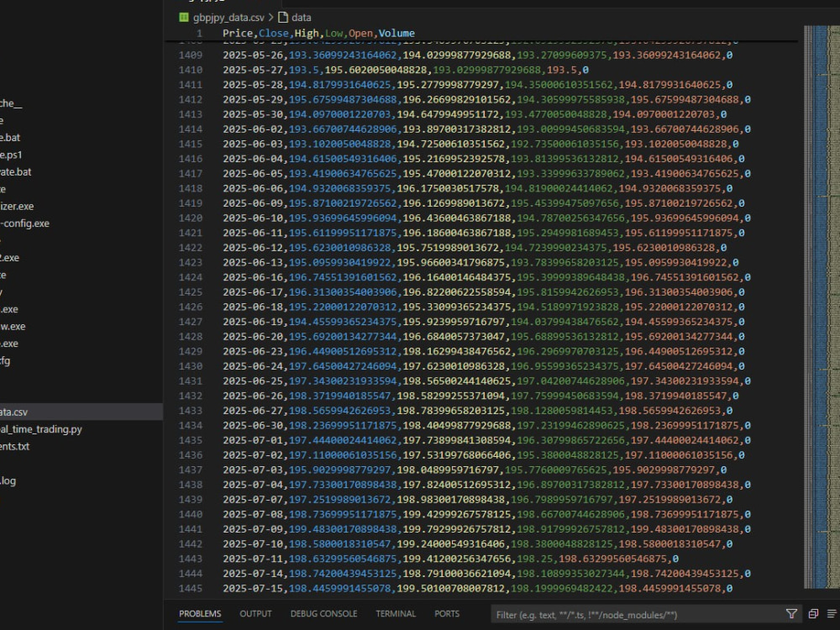Open gbpjpy_data.csv breadcrumb file name
This screenshot has width=840, height=630.
[228, 17]
